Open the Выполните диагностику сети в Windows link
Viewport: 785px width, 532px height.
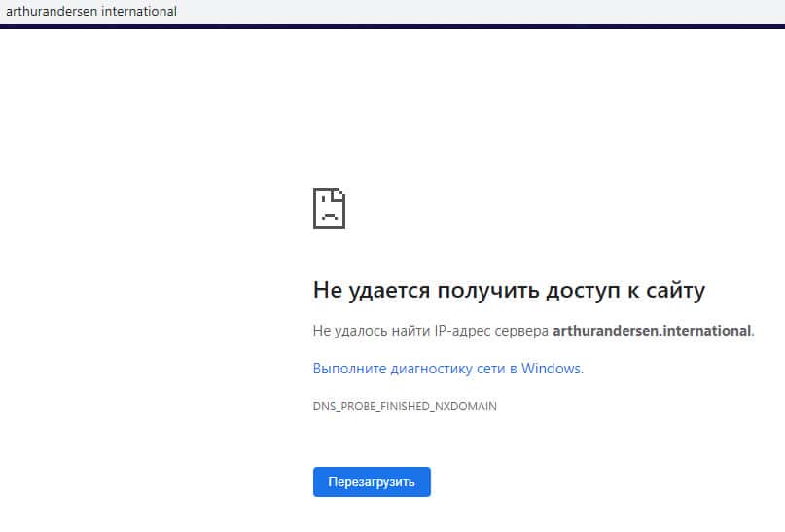(x=447, y=369)
